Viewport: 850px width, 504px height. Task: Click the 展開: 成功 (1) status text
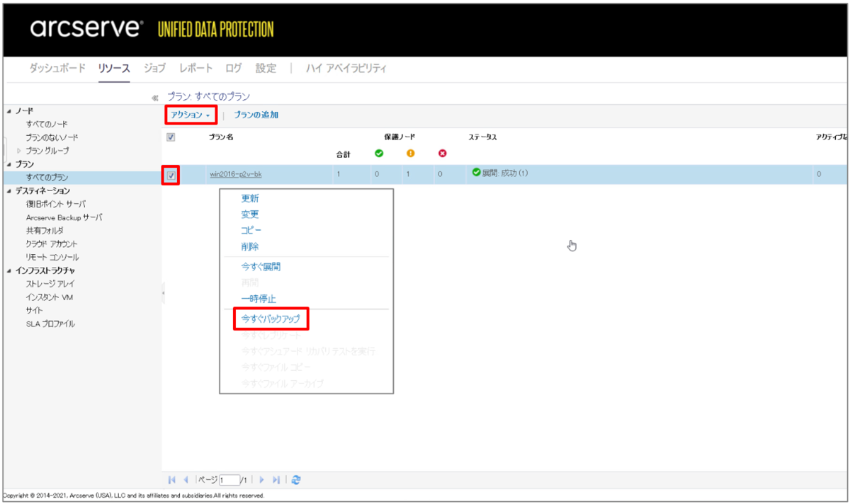[x=505, y=173]
